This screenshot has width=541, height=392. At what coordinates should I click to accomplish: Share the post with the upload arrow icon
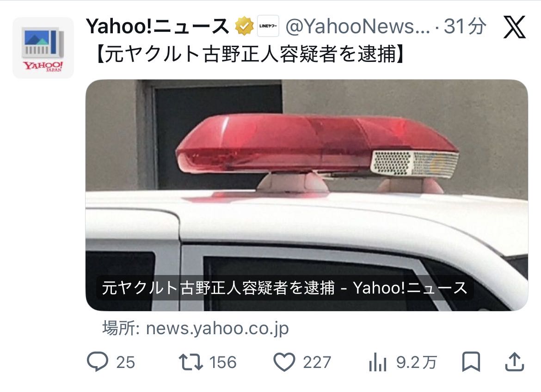[x=515, y=361]
